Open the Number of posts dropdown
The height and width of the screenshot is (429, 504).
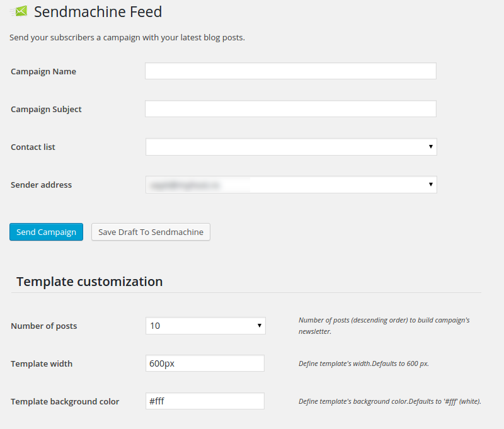point(205,326)
